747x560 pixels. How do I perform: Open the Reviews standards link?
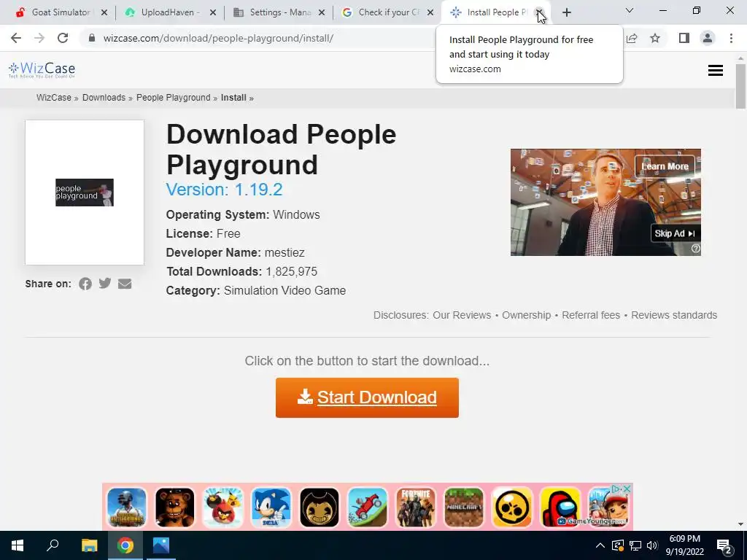click(x=674, y=315)
